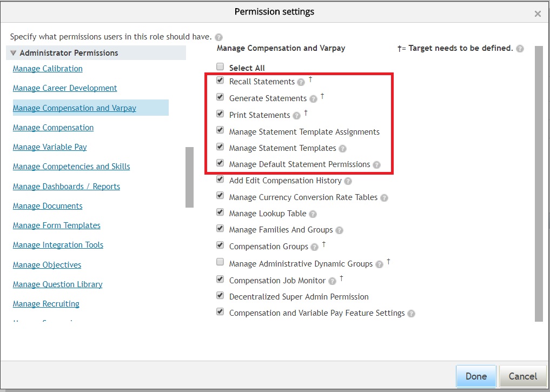Enable Manage Administrative Dynamic Groups checkbox
The height and width of the screenshot is (392, 550).
(x=220, y=262)
